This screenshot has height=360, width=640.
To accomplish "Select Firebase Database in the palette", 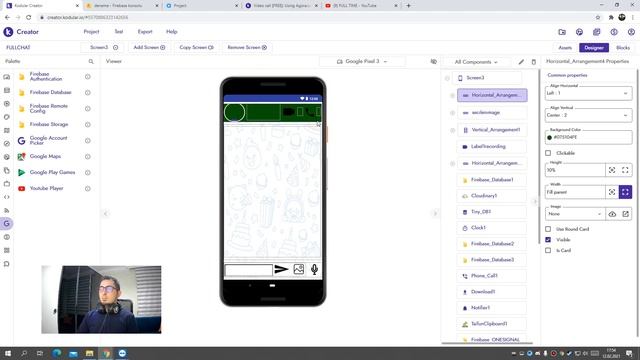I will click(50, 93).
